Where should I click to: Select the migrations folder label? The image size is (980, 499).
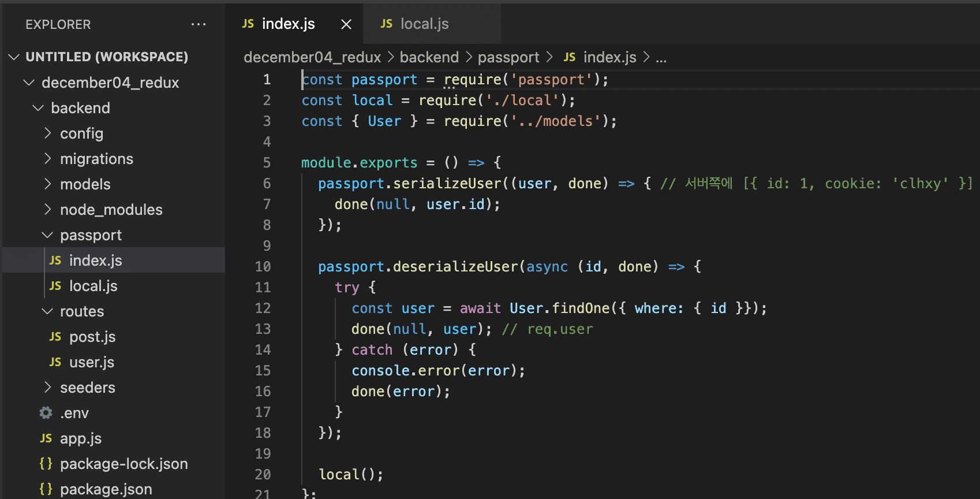(97, 159)
